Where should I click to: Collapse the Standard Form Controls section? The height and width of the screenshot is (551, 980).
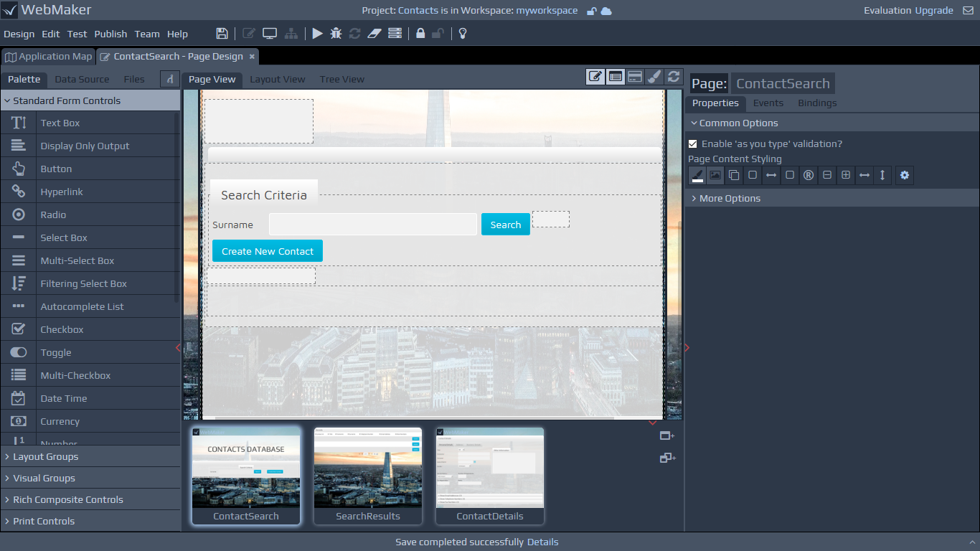click(90, 100)
